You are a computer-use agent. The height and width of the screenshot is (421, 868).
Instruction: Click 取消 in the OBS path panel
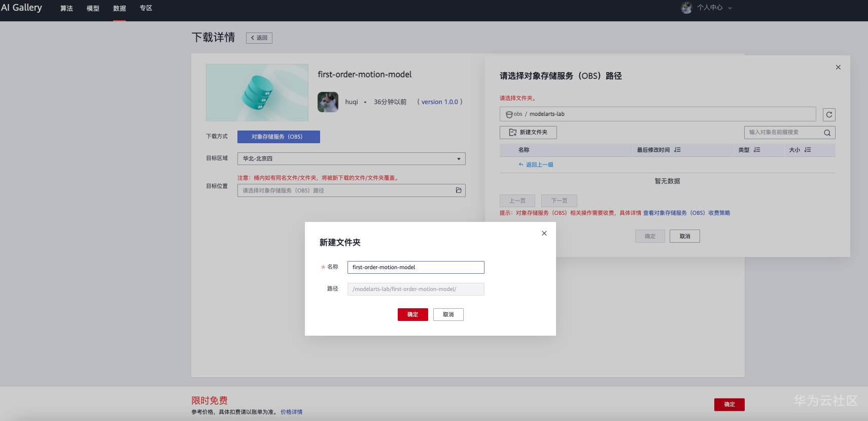(x=685, y=236)
